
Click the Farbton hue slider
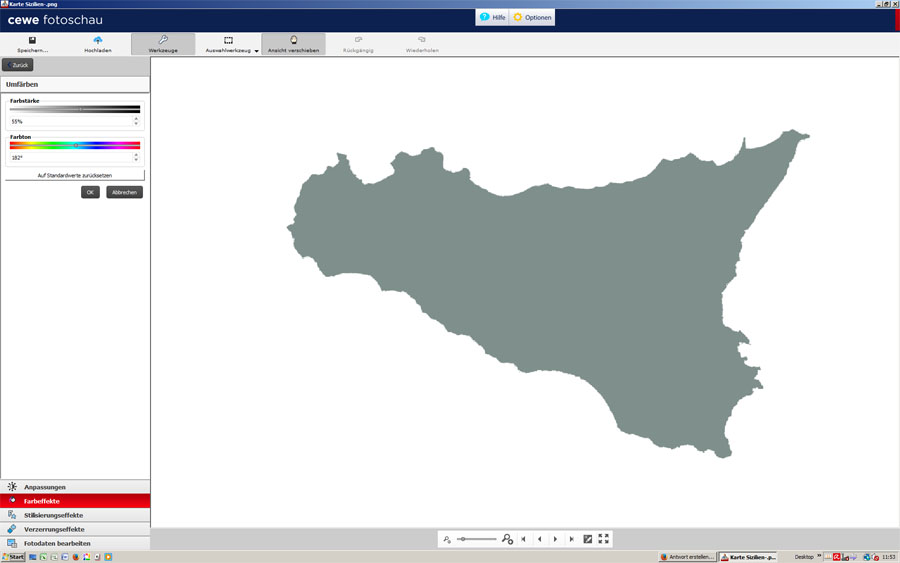tap(75, 145)
